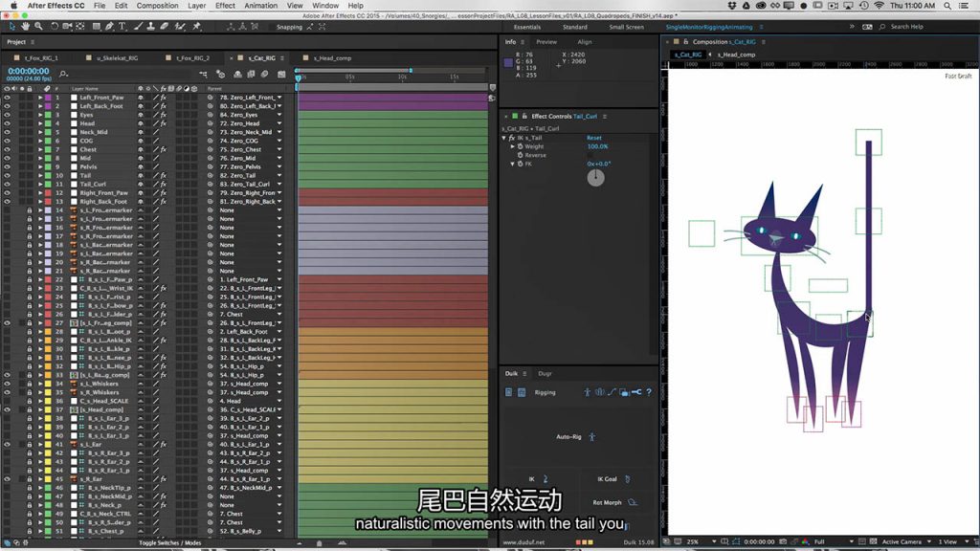Select the Pan Behind anchor point tool

(80, 27)
